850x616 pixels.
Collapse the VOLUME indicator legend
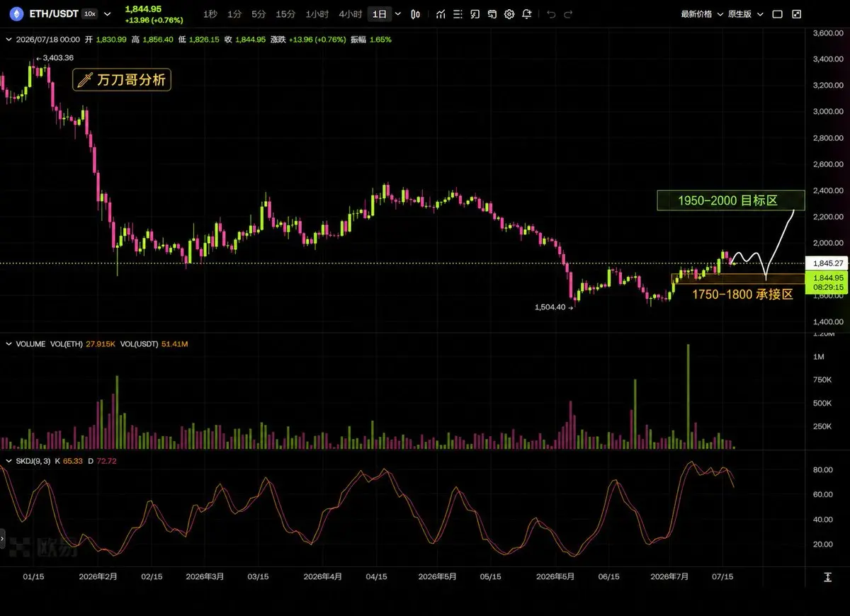[9, 343]
